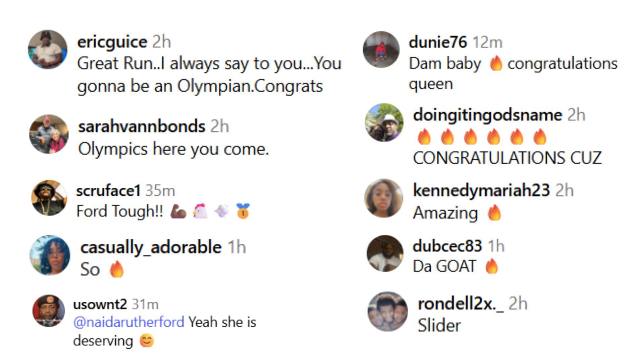Screen dimensions: 644x362
Task: Click ericguice's profile avatar
Action: 48,50
